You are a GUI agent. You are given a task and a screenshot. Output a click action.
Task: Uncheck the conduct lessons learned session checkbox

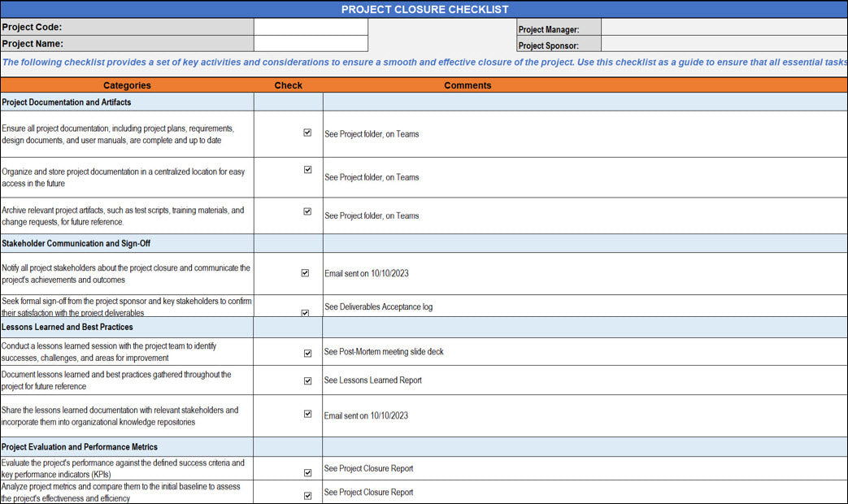307,354
